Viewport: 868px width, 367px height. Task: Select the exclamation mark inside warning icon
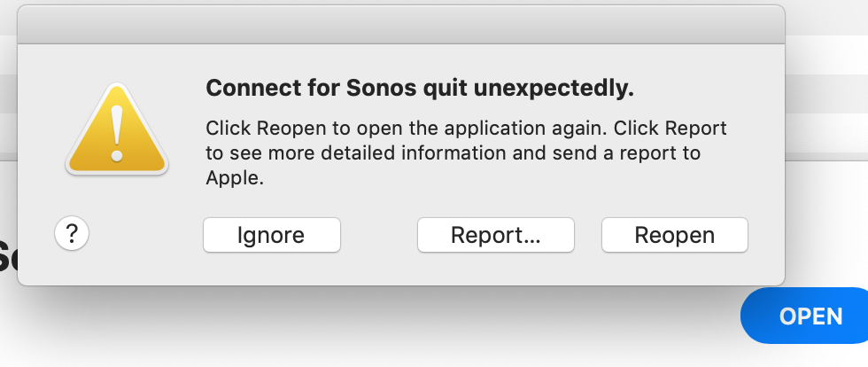[117, 133]
